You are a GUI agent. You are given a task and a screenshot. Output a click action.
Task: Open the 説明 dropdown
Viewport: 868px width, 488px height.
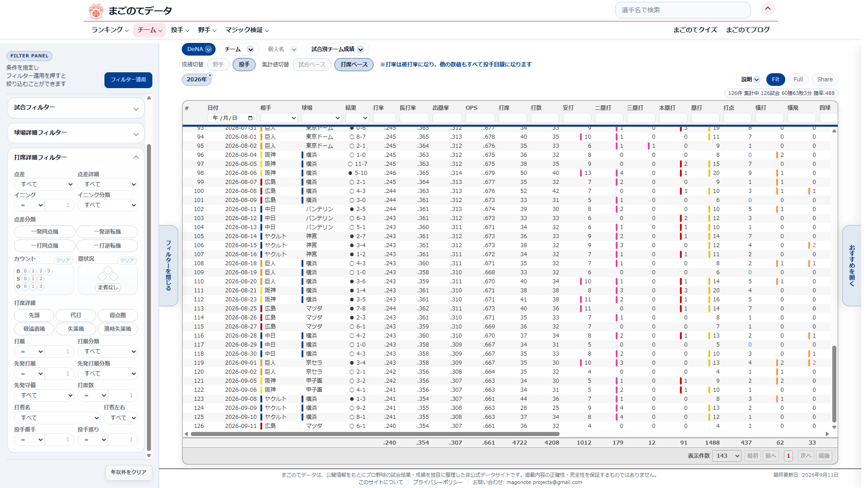(750, 80)
